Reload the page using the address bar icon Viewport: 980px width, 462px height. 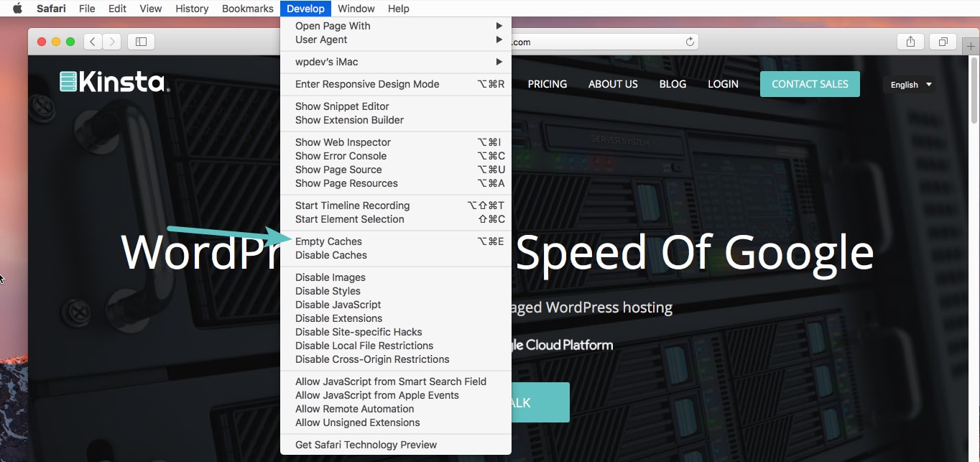click(690, 42)
